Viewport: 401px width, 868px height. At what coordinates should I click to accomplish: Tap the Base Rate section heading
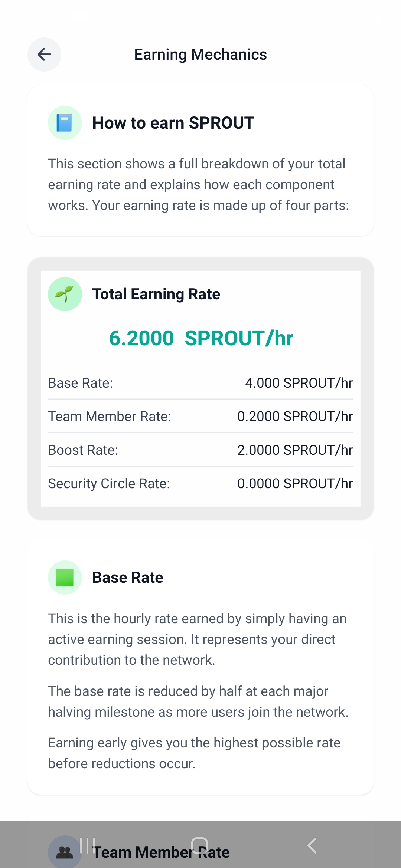(128, 578)
